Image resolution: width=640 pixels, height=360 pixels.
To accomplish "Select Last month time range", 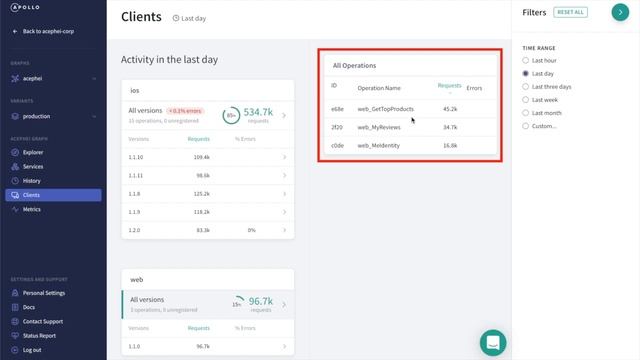I will [525, 113].
